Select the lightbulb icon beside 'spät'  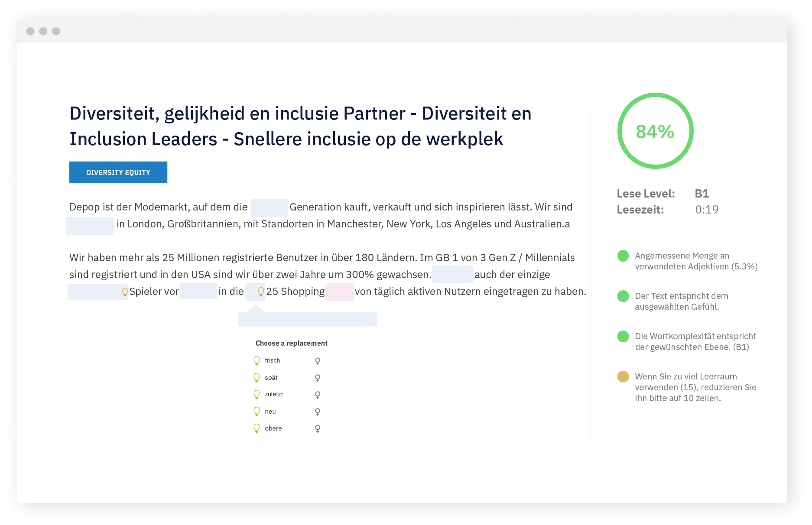point(257,378)
